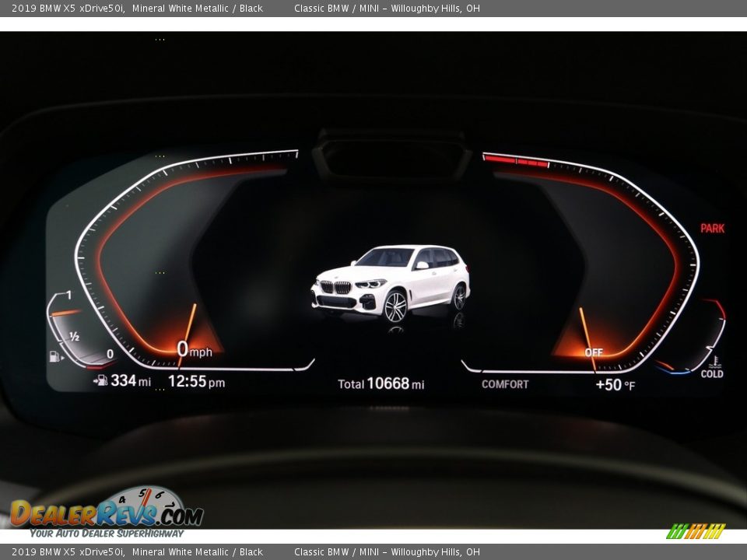Click the 'Your Auto Dealer SuperHighway' tagline

pos(107,534)
